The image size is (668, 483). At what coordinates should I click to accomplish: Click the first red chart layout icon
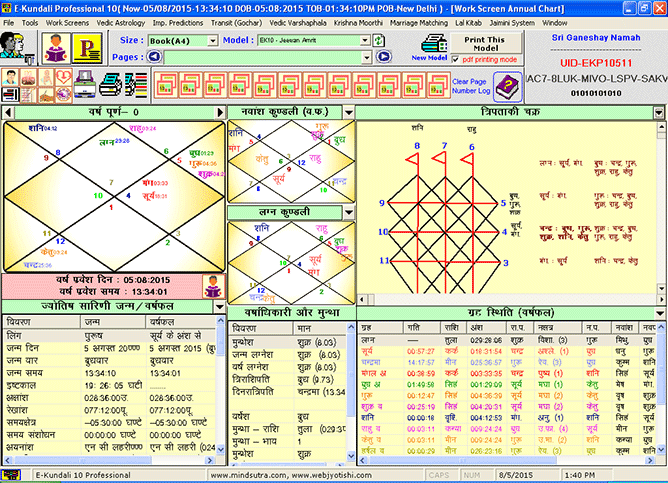click(166, 85)
